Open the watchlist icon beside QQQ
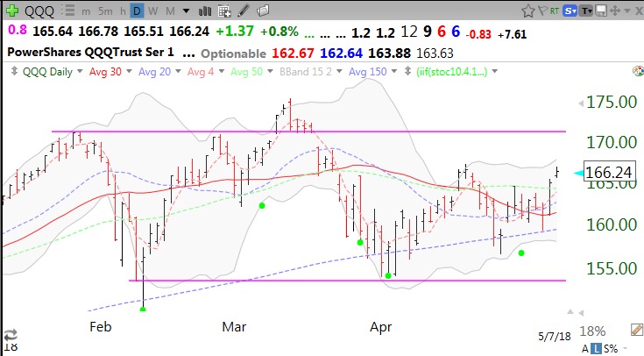 tap(68, 11)
